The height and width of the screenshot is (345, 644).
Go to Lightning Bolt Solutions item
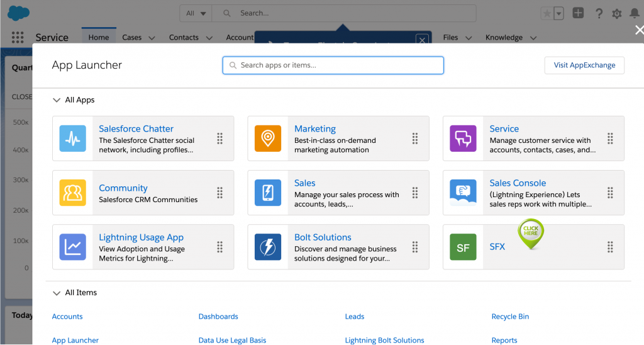[x=384, y=341]
